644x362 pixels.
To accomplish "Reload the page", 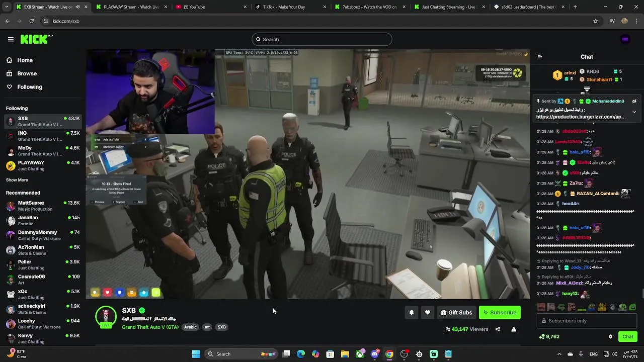I will click(31, 21).
